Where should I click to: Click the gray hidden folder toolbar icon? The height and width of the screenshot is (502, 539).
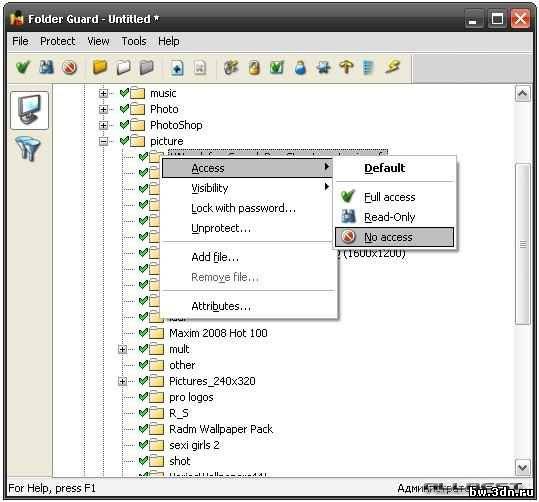pyautogui.click(x=146, y=67)
